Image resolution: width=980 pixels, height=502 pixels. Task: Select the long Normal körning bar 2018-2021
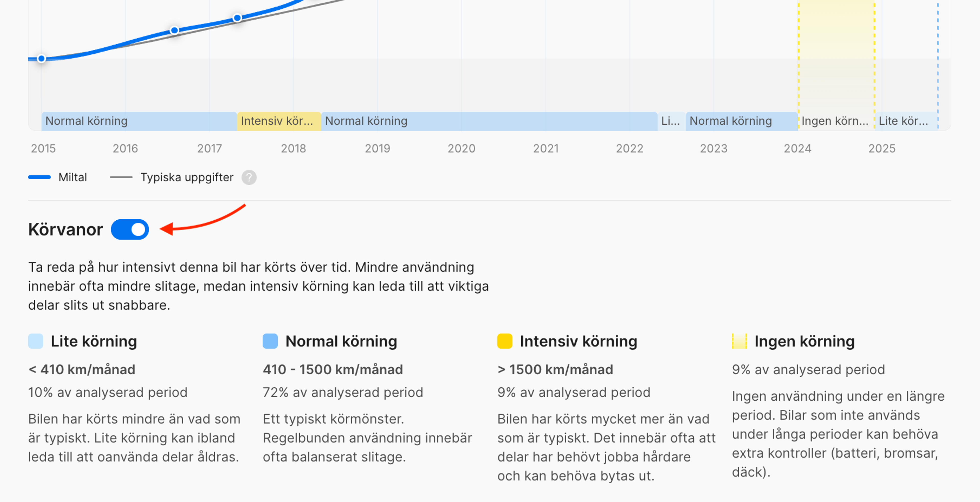point(489,121)
